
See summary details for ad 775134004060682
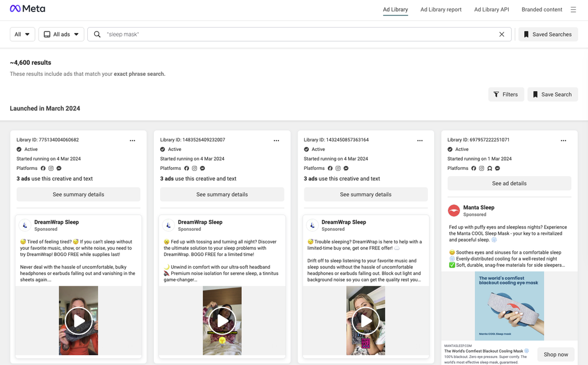tap(78, 195)
